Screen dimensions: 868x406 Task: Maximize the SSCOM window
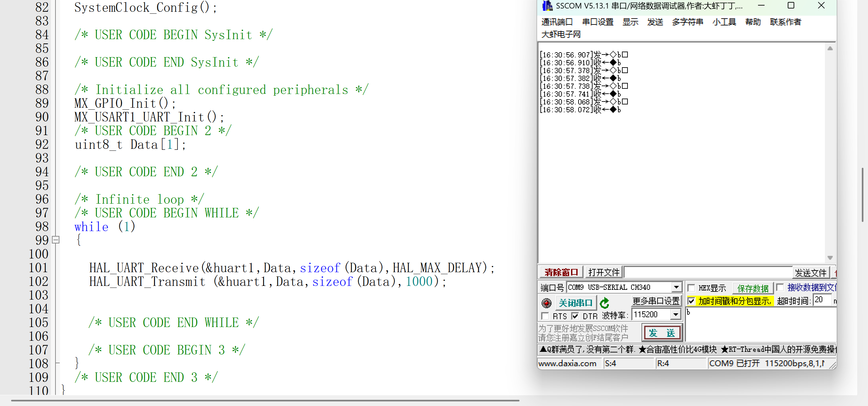click(x=791, y=6)
